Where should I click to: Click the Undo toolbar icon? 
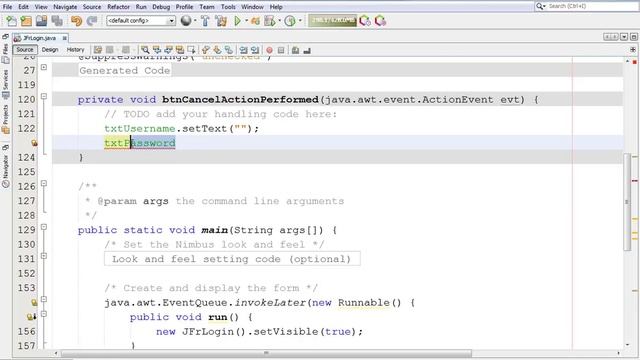point(76,21)
